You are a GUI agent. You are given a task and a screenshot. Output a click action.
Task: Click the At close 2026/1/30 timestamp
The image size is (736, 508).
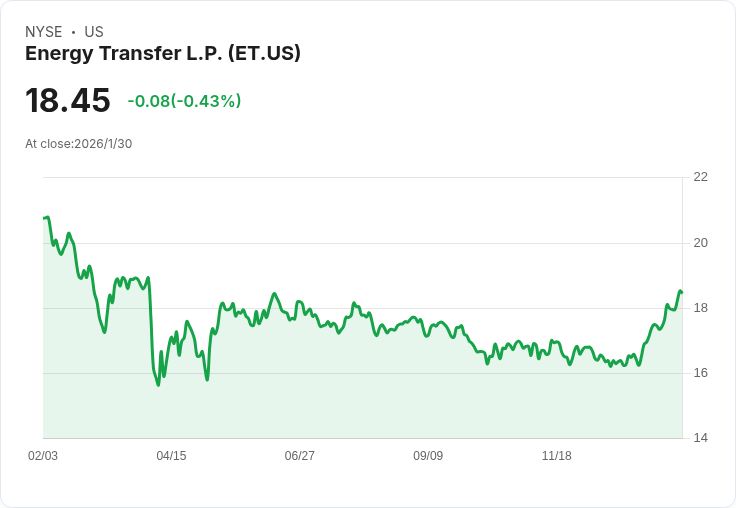[78, 143]
